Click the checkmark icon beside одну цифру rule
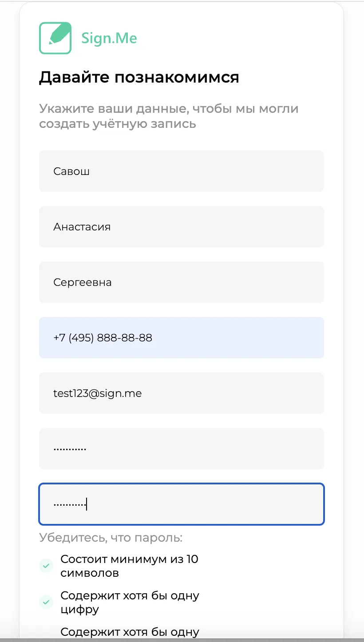The image size is (364, 642). pos(46,602)
